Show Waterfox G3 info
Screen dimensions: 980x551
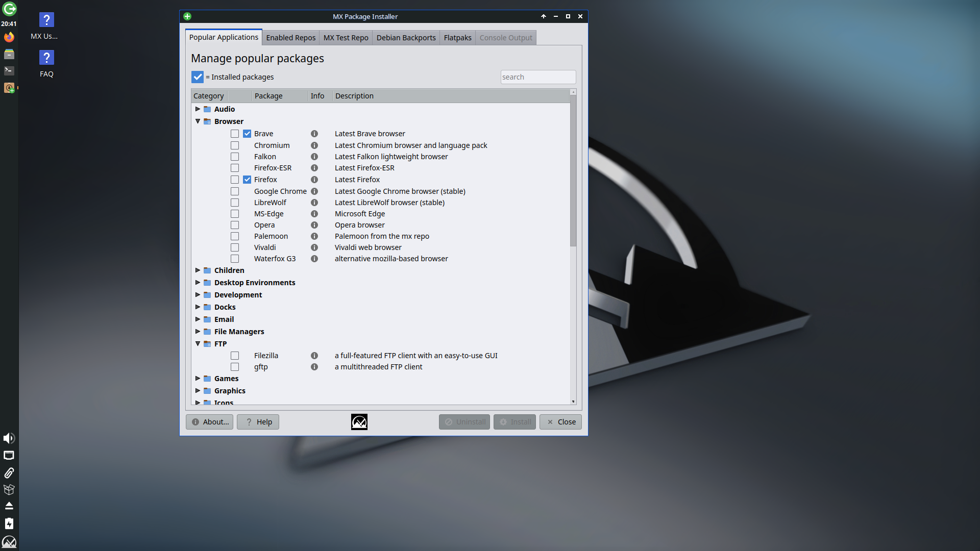click(314, 259)
